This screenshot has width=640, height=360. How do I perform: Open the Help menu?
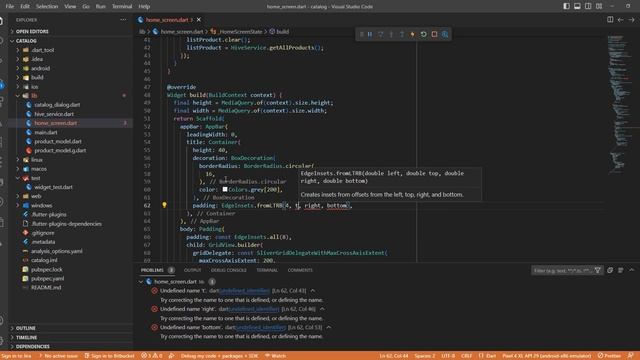point(144,7)
